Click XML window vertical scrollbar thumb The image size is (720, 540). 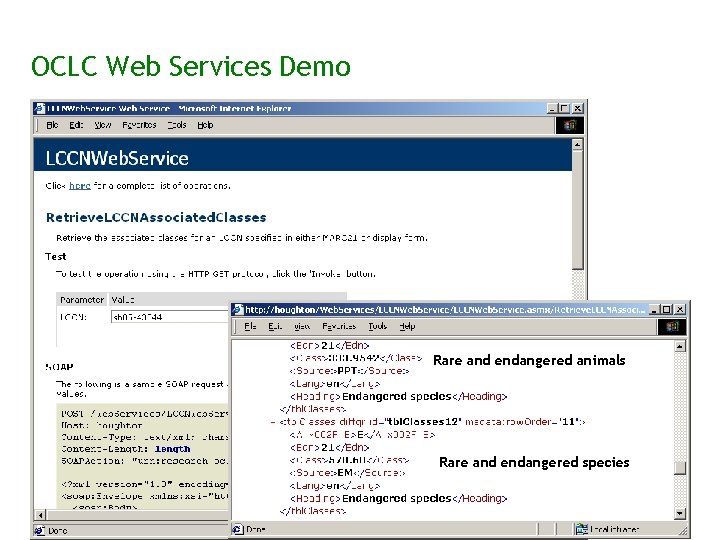pyautogui.click(x=680, y=468)
